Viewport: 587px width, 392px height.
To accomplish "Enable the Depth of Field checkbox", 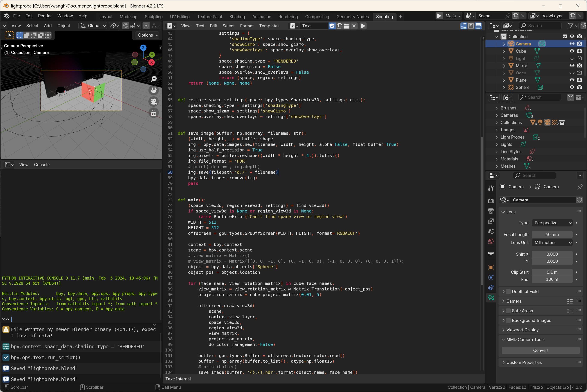I will (x=508, y=292).
